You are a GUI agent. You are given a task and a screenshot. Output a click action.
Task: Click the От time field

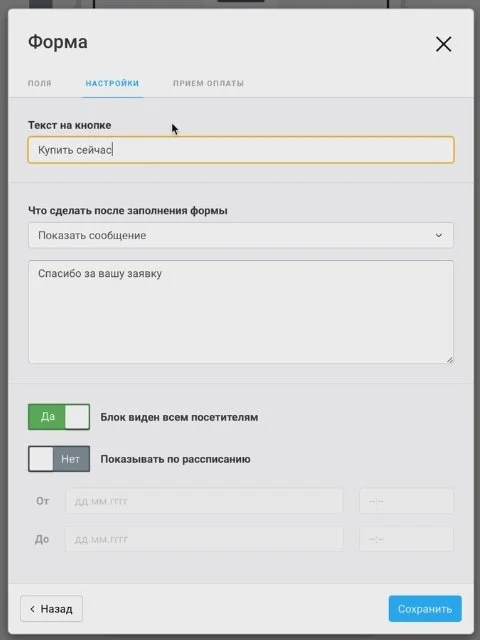406,501
